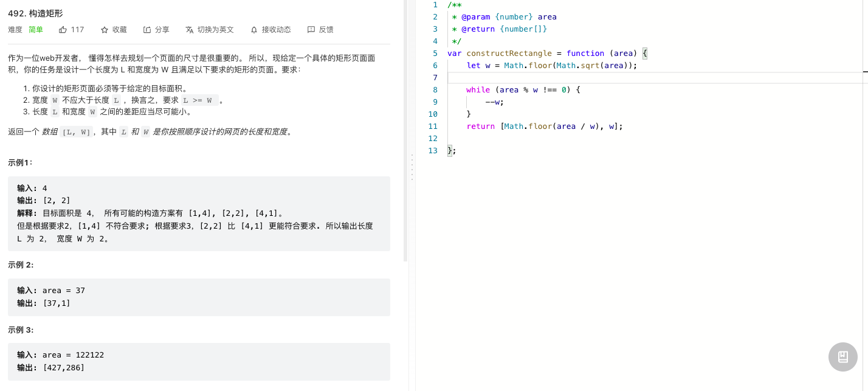868x391 pixels.
Task: Click the 'while (area % w !== 0) {' line
Action: [523, 89]
